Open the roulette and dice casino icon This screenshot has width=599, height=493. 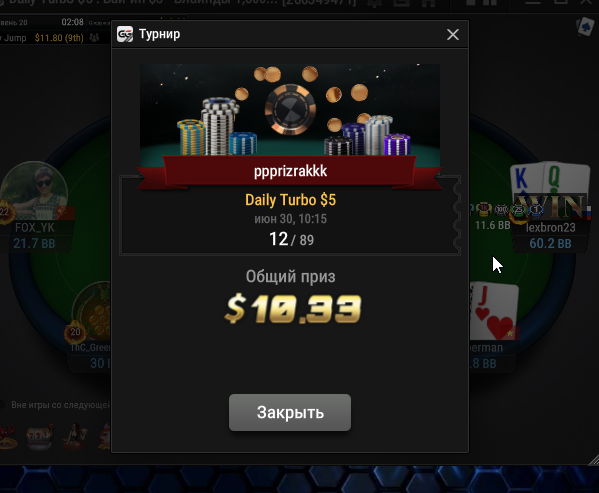pyautogui.click(x=8, y=437)
